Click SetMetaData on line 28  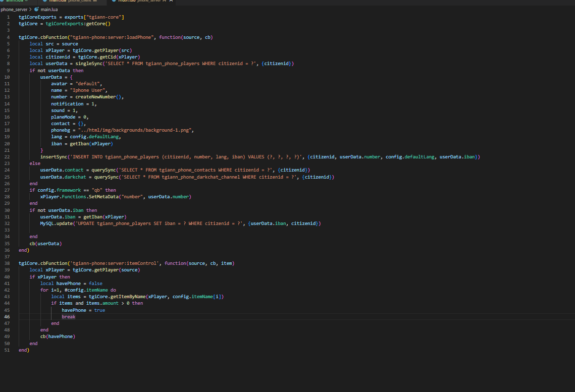[104, 197]
